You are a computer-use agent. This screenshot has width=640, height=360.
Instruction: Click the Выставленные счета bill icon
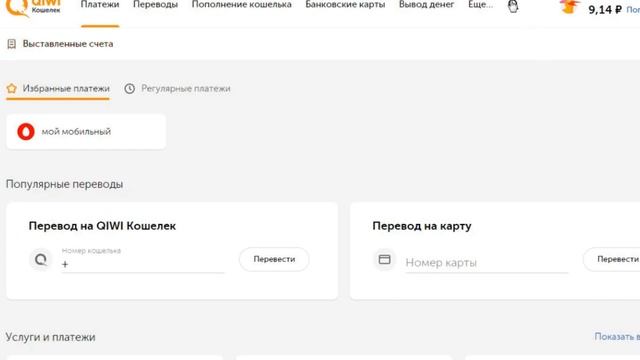point(11,44)
